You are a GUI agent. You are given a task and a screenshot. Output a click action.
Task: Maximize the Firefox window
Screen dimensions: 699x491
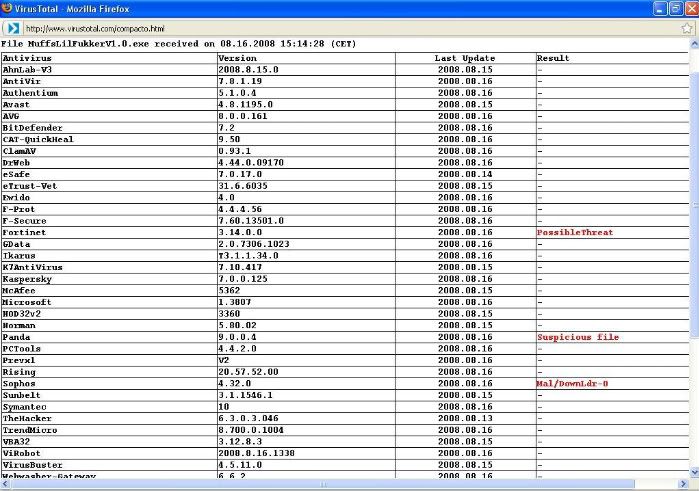[x=676, y=8]
